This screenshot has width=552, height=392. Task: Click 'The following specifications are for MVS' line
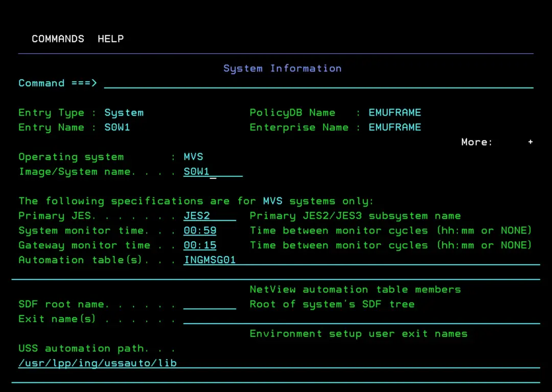pos(196,201)
